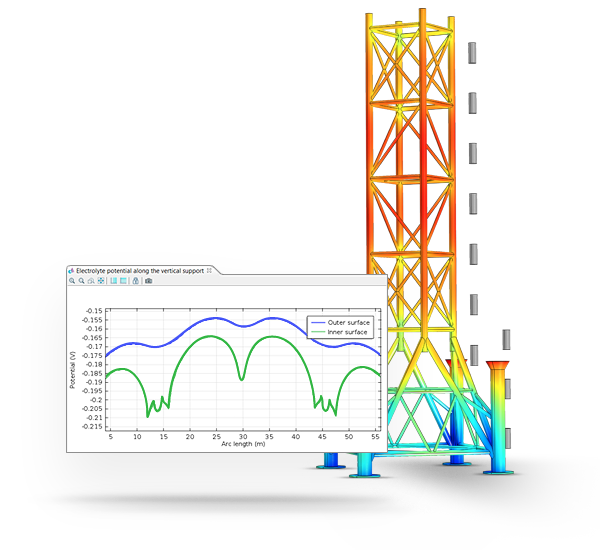600x550 pixels.
Task: Click the Zoom Extents icon
Action: (x=101, y=281)
